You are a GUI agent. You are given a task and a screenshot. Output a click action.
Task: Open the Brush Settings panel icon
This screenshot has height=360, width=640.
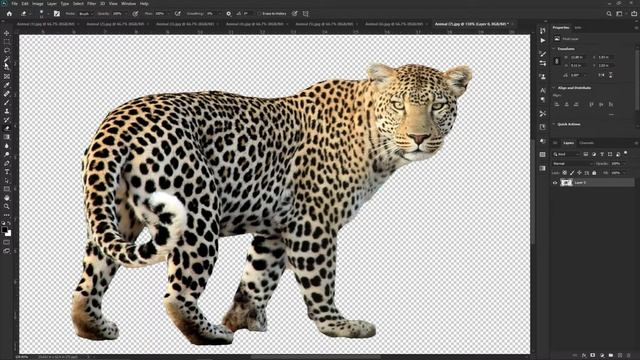tap(542, 53)
